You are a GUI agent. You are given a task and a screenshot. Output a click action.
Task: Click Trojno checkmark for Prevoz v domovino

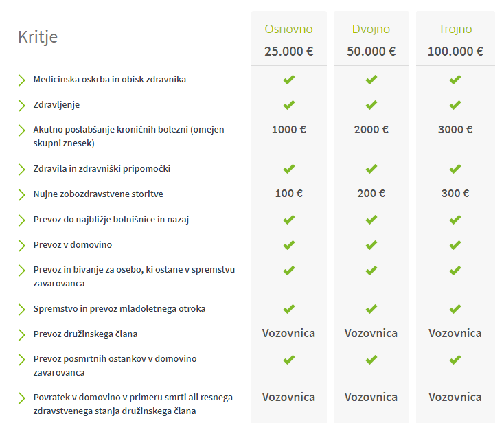(x=455, y=245)
